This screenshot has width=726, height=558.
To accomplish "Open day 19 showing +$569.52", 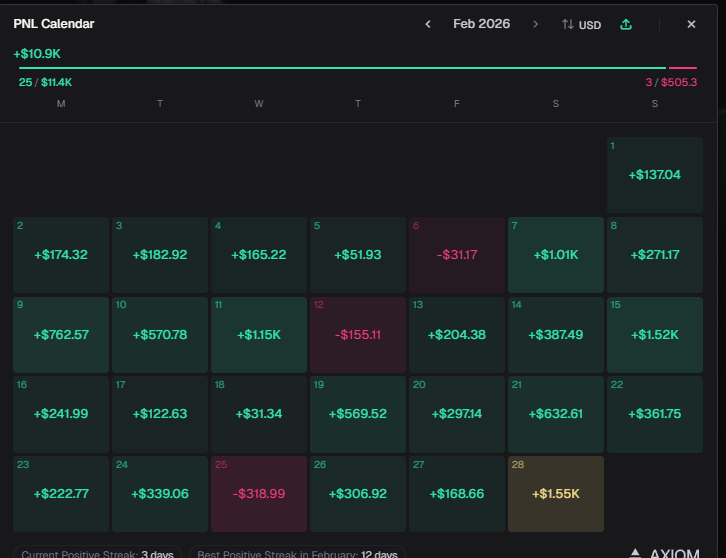I will (x=358, y=414).
